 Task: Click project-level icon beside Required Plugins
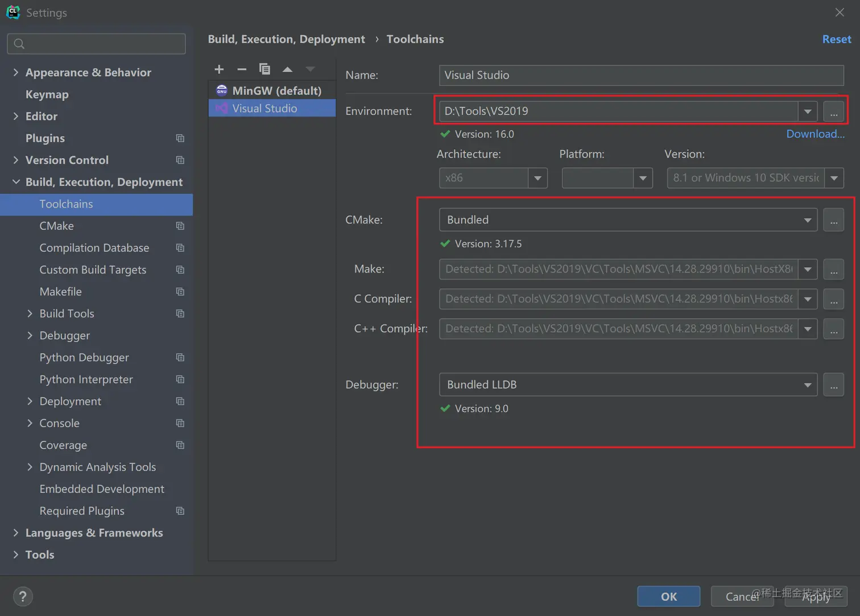[x=180, y=511]
